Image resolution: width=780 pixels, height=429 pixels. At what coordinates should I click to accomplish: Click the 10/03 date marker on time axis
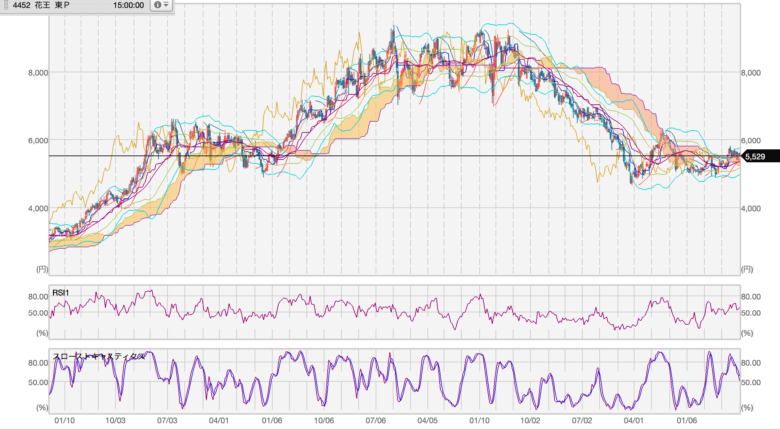pyautogui.click(x=114, y=422)
